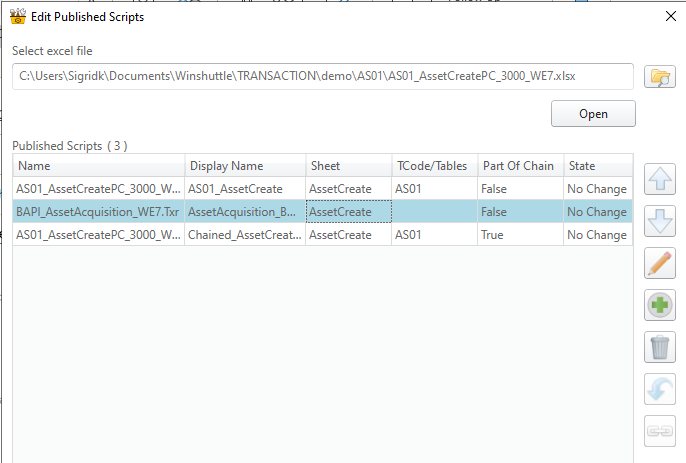
Task: Edit selected script with pencil icon
Action: [x=660, y=263]
